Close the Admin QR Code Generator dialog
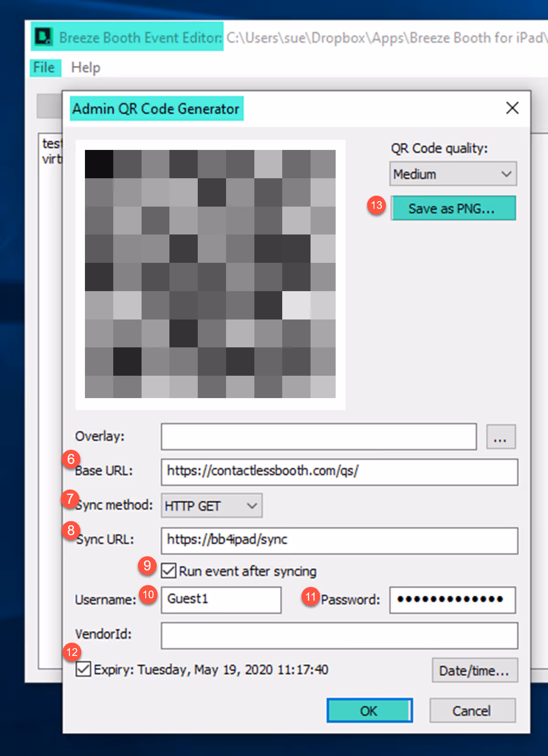Image resolution: width=548 pixels, height=756 pixels. (x=512, y=108)
